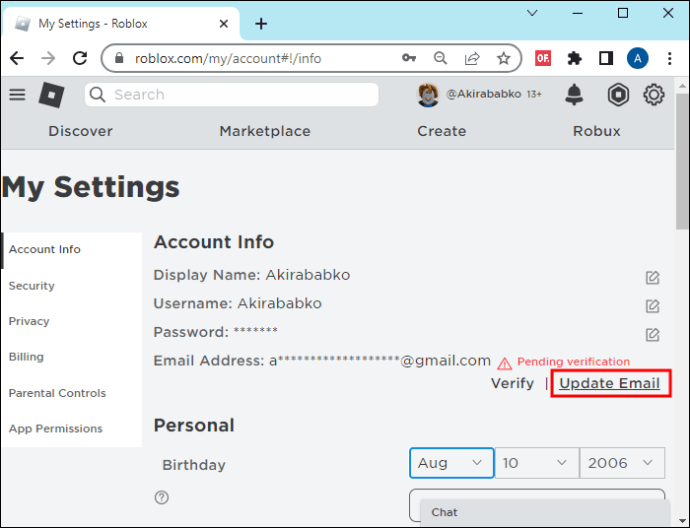Image resolution: width=690 pixels, height=528 pixels.
Task: Click the Update Email link
Action: [x=609, y=383]
